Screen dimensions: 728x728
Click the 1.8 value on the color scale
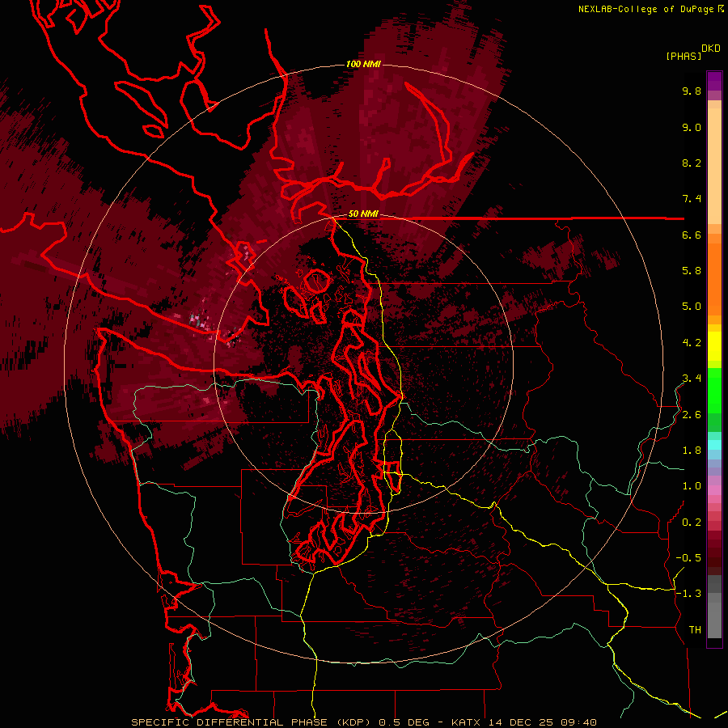click(692, 451)
